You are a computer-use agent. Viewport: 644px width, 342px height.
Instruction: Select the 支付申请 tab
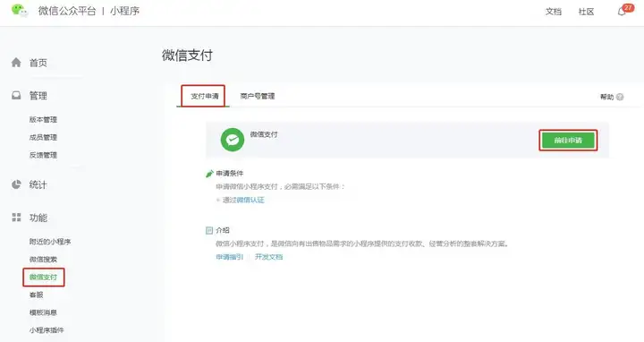pos(204,96)
